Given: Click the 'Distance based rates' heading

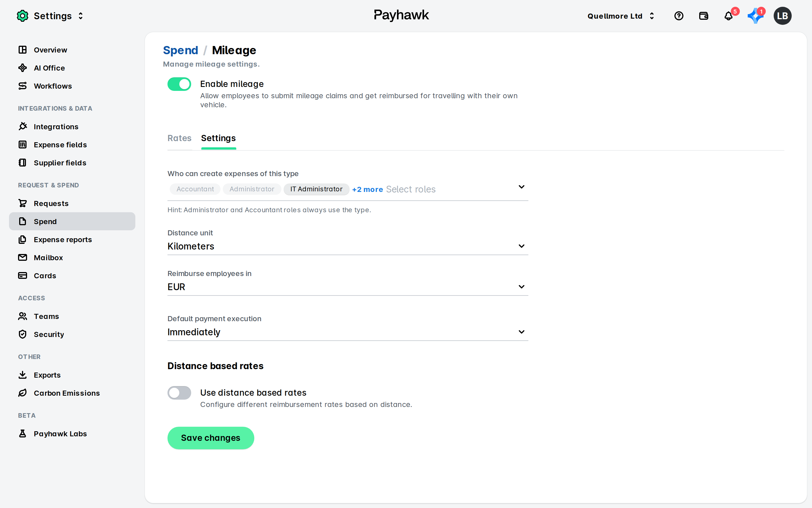Looking at the screenshot, I should (215, 366).
